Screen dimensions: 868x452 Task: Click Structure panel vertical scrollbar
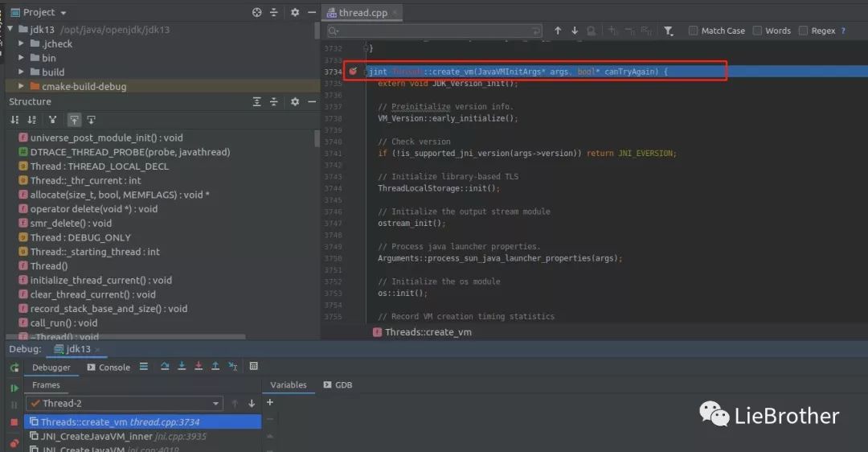point(317,138)
